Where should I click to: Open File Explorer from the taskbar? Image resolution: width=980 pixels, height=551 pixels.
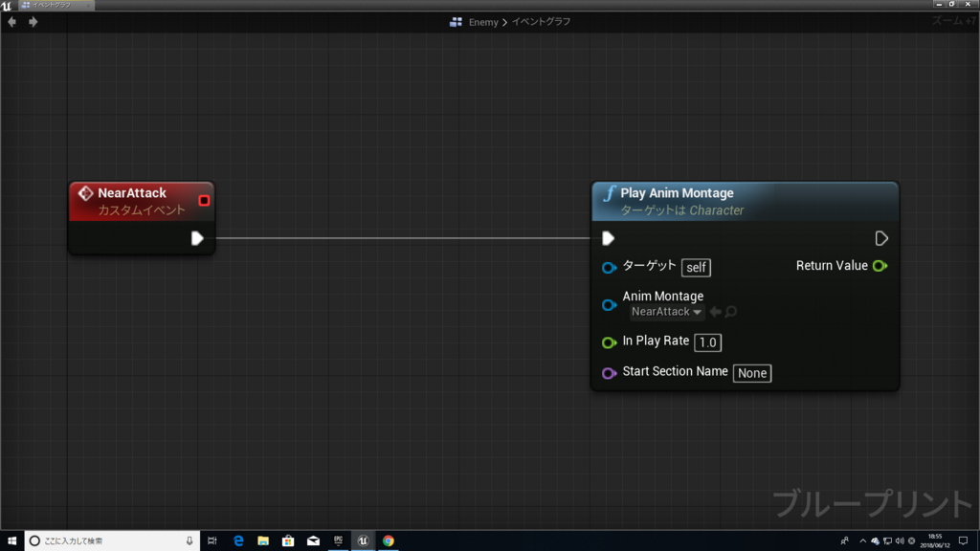(x=263, y=541)
